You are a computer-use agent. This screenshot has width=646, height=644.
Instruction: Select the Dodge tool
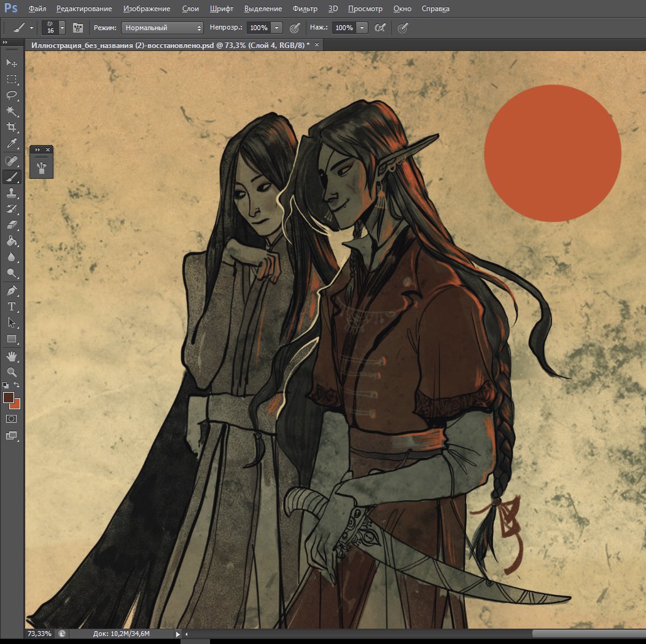coord(12,273)
